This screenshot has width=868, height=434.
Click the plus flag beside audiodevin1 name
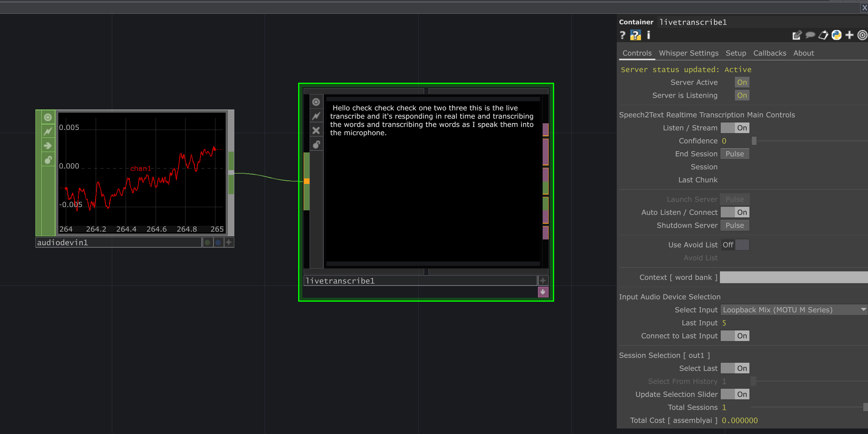click(x=229, y=243)
